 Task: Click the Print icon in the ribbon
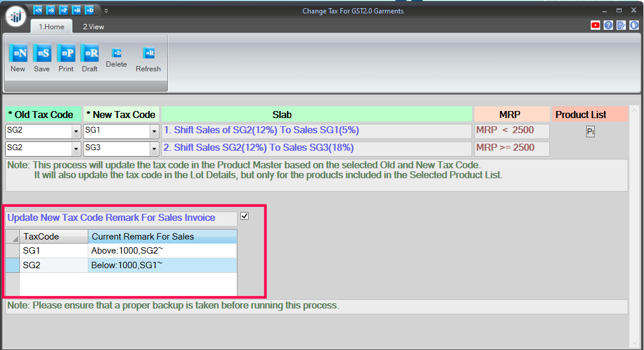point(66,54)
